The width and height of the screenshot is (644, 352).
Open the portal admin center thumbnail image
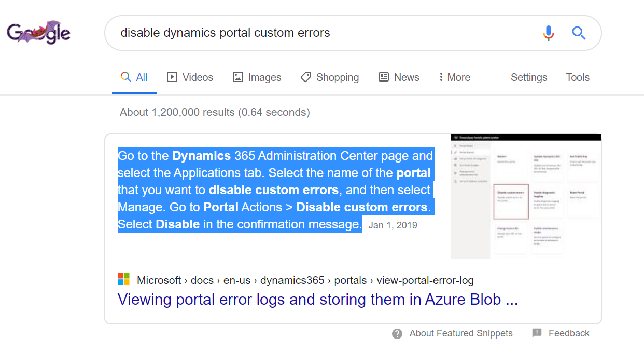[x=526, y=197]
